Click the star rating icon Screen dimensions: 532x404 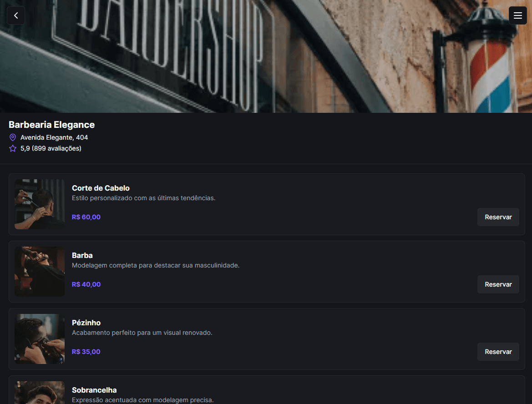(13, 148)
